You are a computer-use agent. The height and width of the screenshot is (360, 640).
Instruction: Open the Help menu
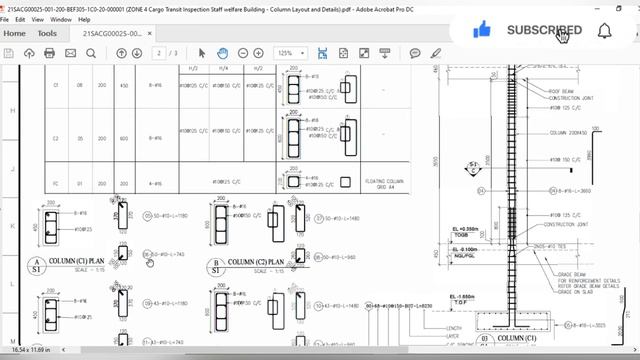[84, 19]
